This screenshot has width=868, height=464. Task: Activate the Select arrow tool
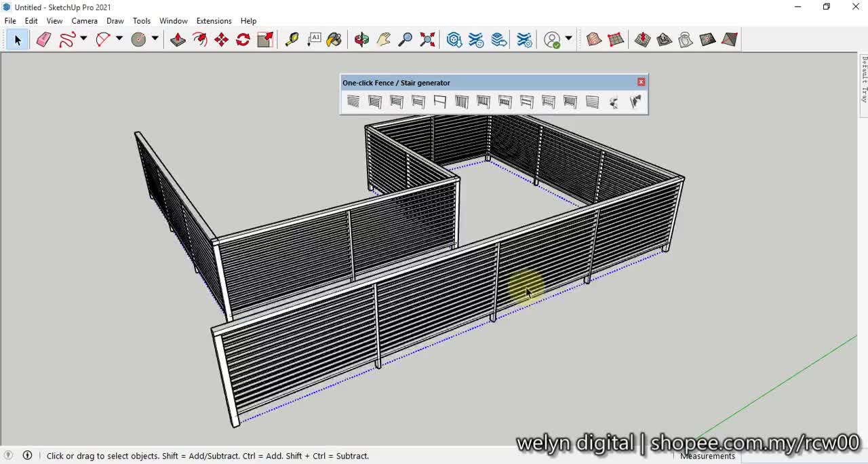17,39
